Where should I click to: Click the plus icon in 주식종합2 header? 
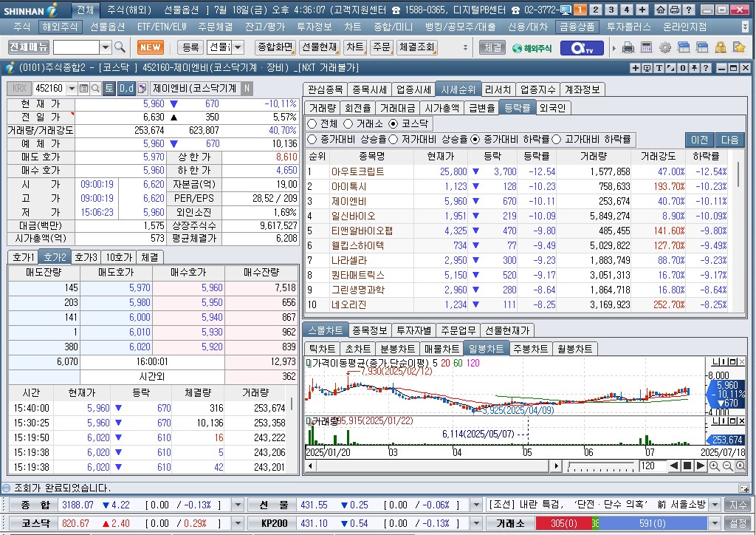click(x=636, y=68)
